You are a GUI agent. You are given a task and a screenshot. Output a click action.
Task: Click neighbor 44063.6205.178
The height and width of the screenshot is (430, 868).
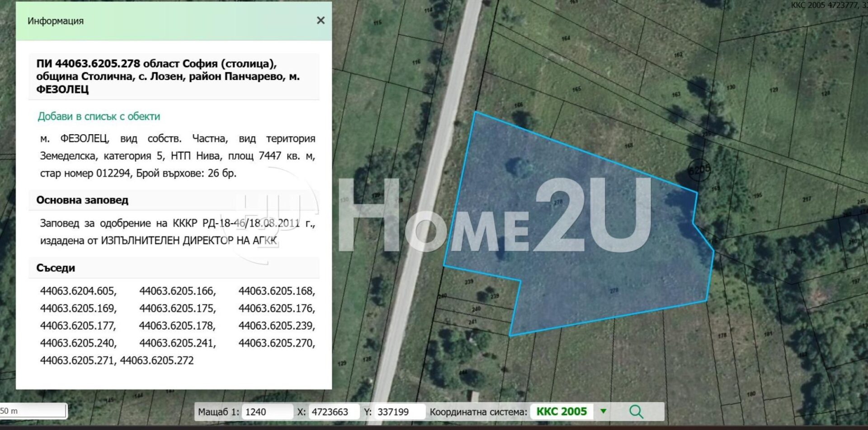tap(178, 326)
